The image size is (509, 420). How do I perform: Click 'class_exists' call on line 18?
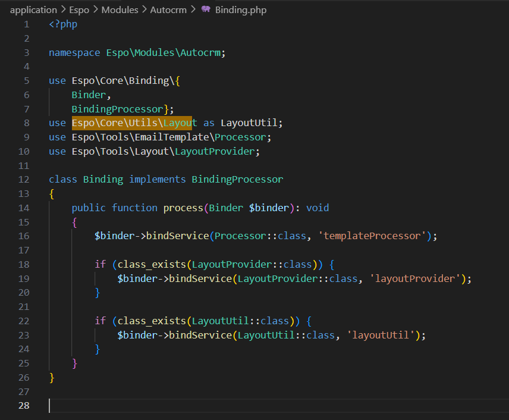pos(152,264)
